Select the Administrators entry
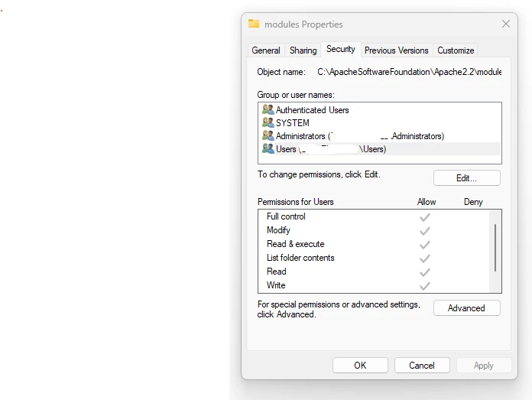This screenshot has width=532, height=400. 379,136
